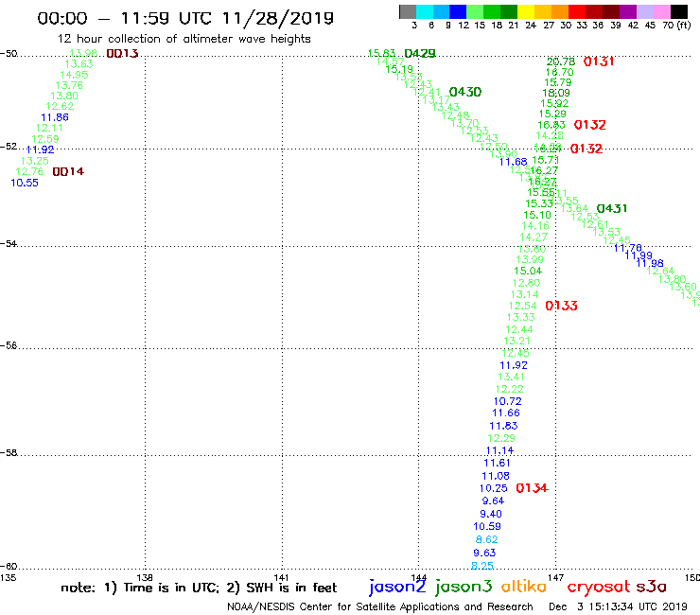Click the cryosat time stamp '0133'
The width and height of the screenshot is (700, 615).
(x=562, y=306)
